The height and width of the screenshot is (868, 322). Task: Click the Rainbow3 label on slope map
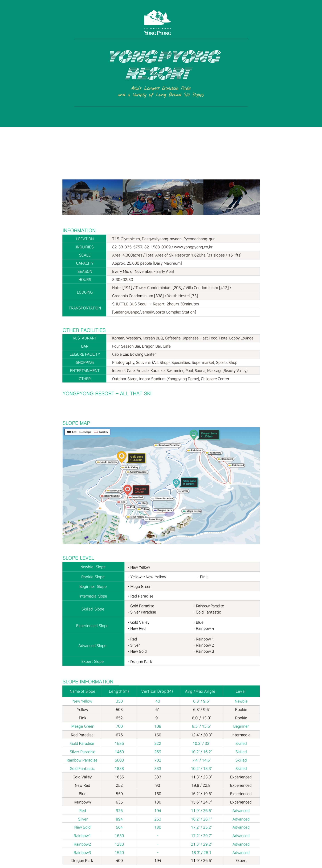pyautogui.click(x=226, y=459)
